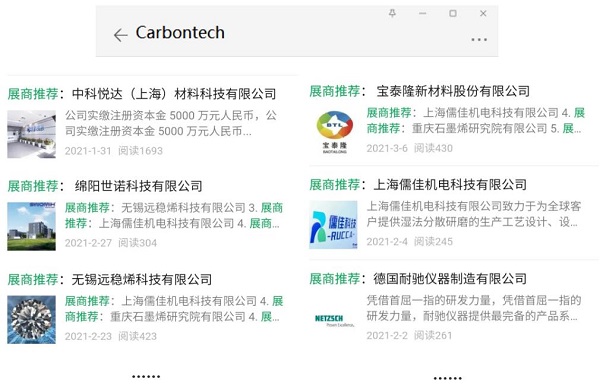
Task: Open the diamond image thumbnail
Action: click(31, 319)
